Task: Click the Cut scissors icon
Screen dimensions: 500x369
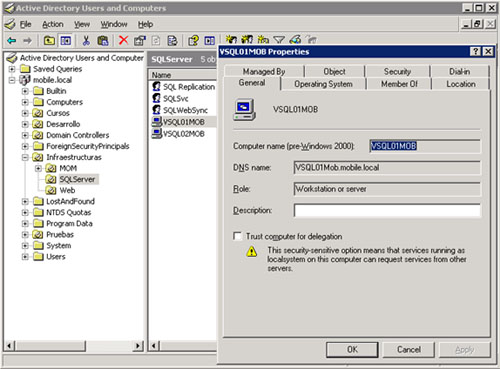Action: point(86,41)
